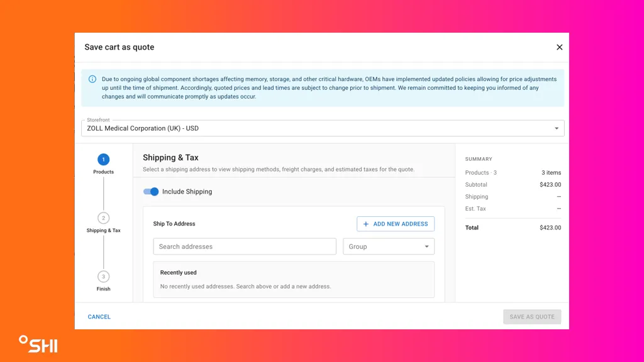Click the 'Recently used' heading
This screenshot has height=362, width=644.
pyautogui.click(x=178, y=273)
